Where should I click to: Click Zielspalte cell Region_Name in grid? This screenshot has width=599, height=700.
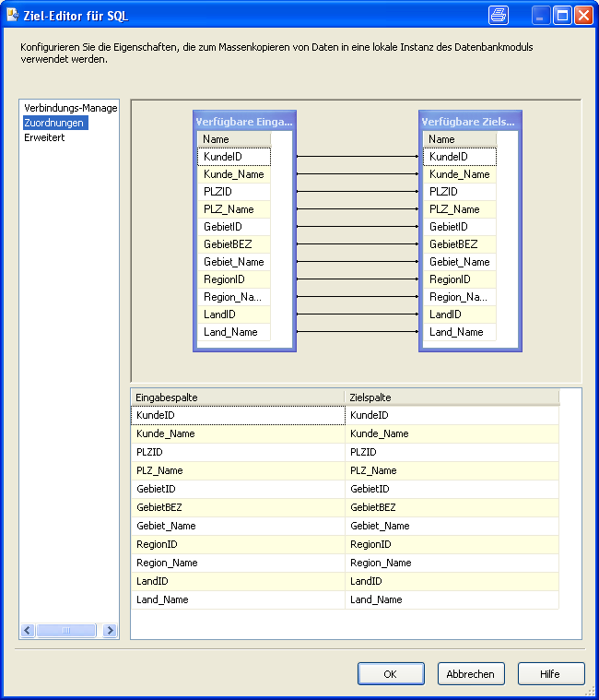[452, 563]
